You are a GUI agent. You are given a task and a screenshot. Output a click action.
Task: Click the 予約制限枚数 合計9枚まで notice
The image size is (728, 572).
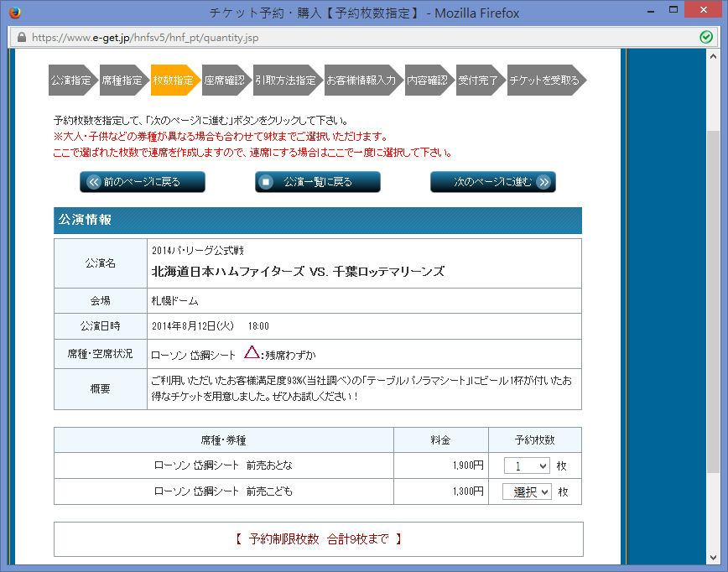pos(319,539)
